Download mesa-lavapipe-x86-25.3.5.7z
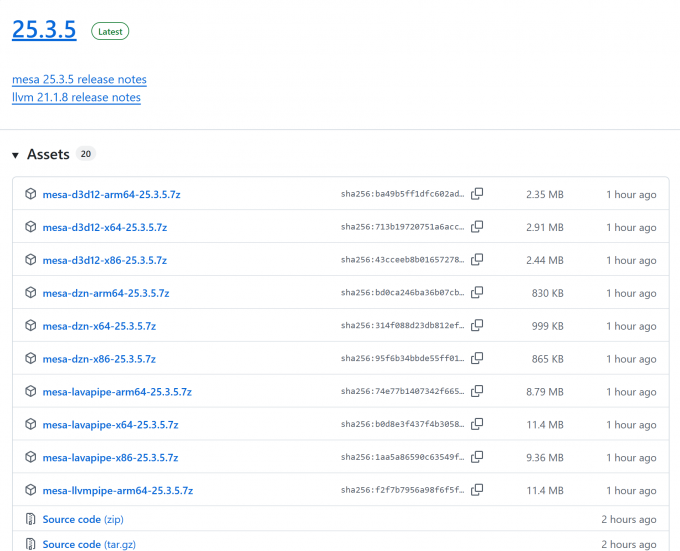Screen dimensions: 680x551 tap(111, 458)
